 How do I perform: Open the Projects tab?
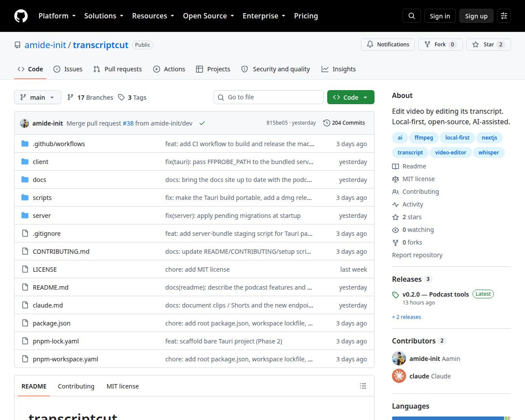pyautogui.click(x=213, y=69)
